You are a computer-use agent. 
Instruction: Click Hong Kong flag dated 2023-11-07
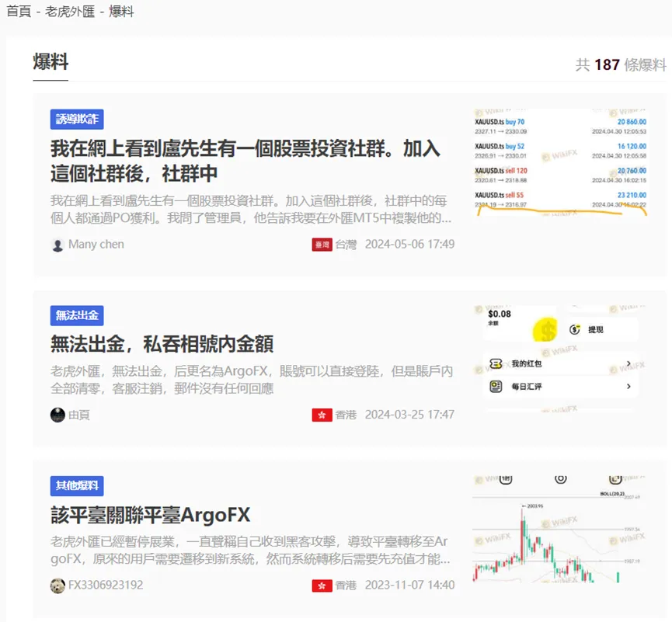tap(322, 586)
